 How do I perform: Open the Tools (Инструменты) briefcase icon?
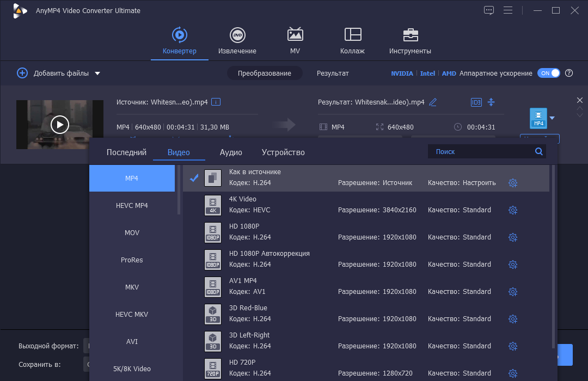coord(411,35)
